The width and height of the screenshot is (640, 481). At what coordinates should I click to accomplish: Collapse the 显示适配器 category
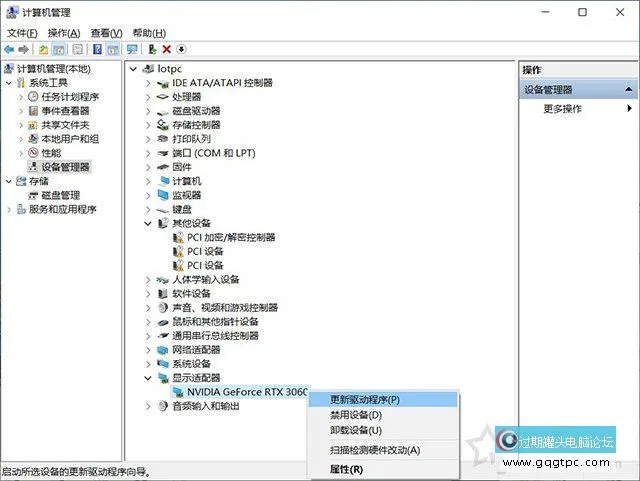[148, 378]
